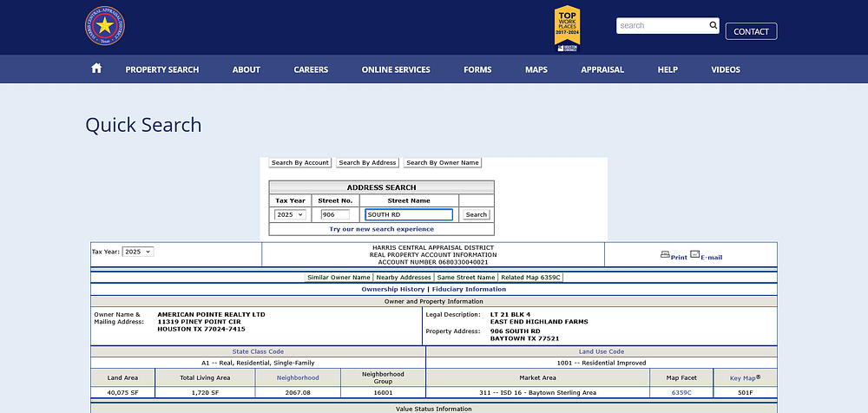
Task: Click the Print link
Action: (x=679, y=258)
